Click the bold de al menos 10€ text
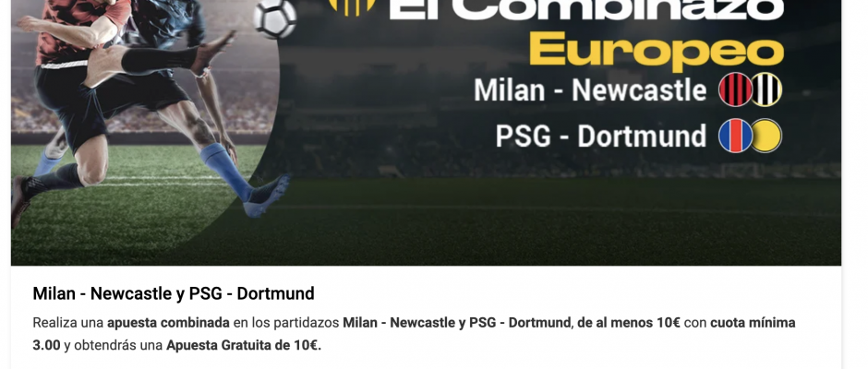This screenshot has height=369, width=868. point(628,323)
